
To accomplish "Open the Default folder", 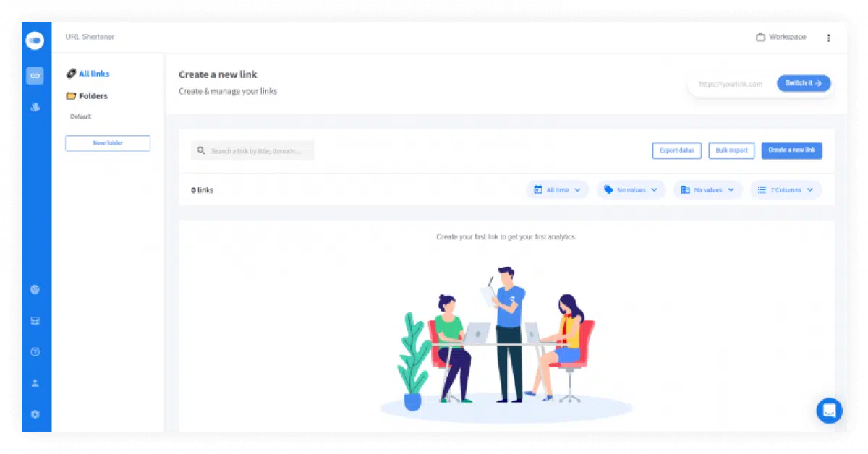I will coord(80,116).
